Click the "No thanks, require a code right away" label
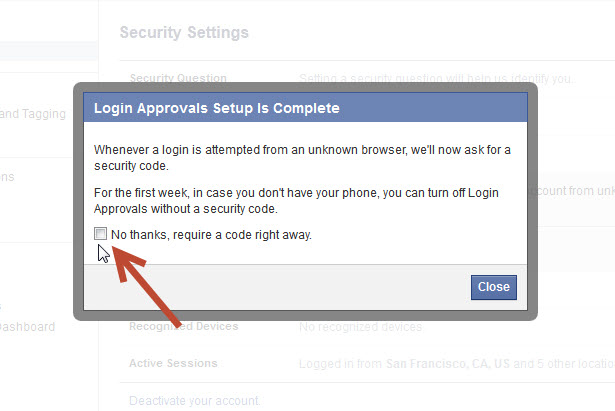Image resolution: width=615 pixels, height=411 pixels. 212,235
